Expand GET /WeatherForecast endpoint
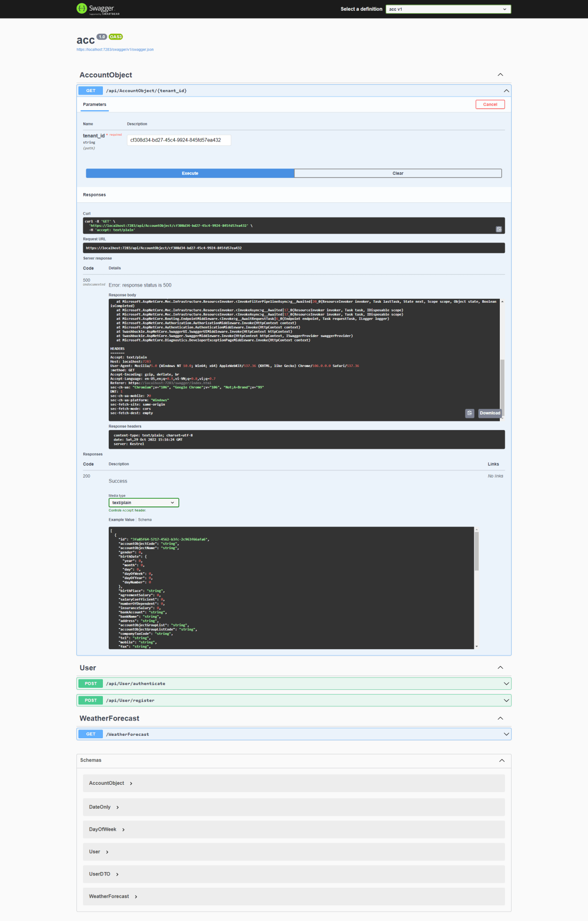The image size is (588, 921). point(294,734)
